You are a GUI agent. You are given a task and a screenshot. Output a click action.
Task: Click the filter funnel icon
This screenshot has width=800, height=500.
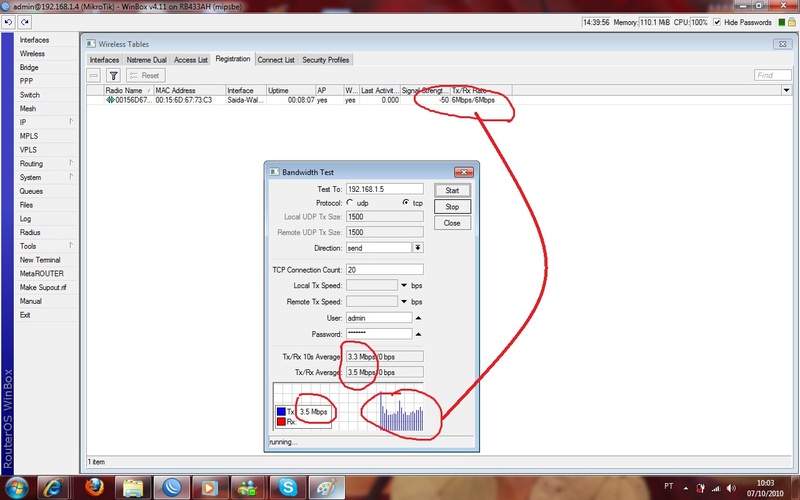coord(113,76)
